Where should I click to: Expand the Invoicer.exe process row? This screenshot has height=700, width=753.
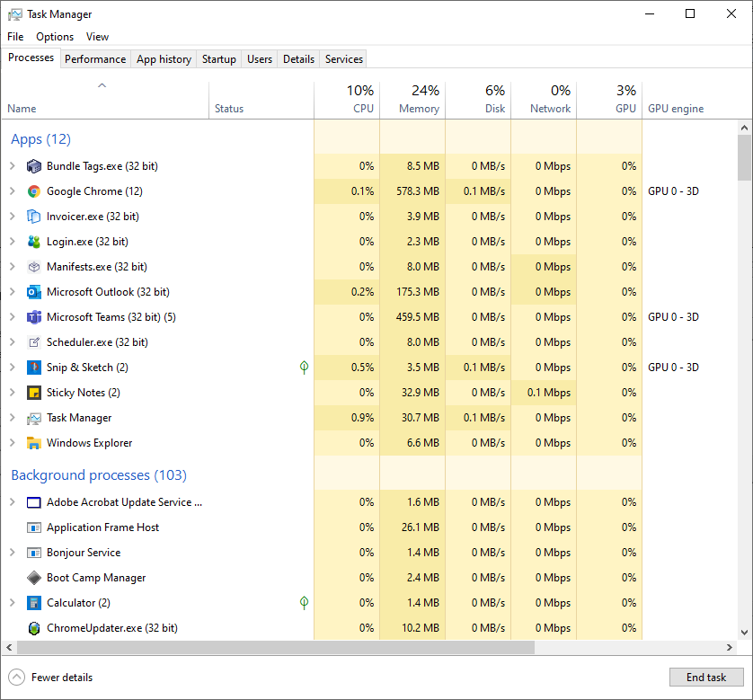(13, 217)
